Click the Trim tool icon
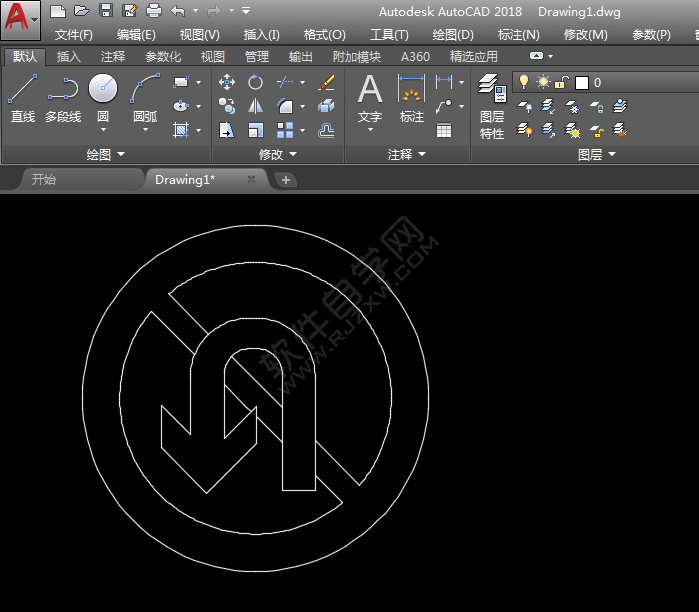 pos(285,82)
